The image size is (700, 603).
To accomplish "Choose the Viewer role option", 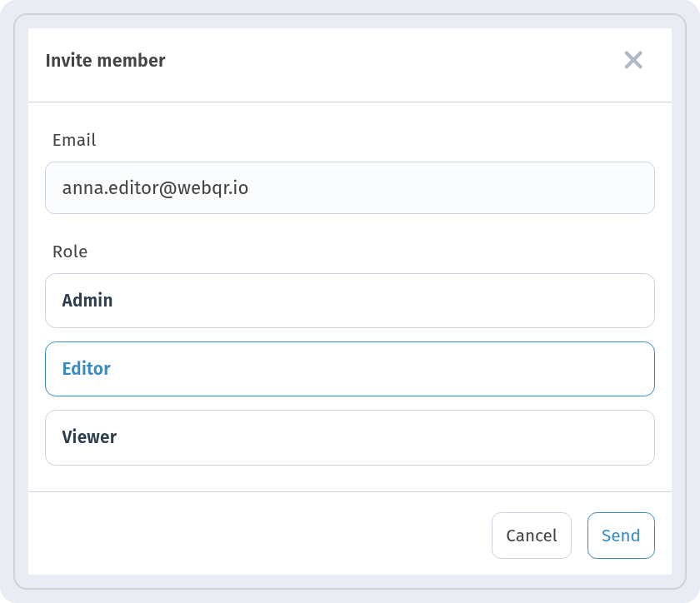I will [349, 437].
